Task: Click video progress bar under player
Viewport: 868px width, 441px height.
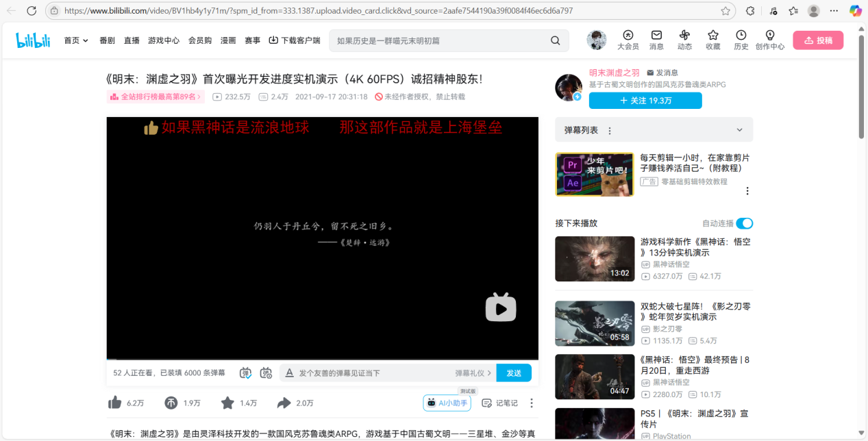Action: click(322, 359)
